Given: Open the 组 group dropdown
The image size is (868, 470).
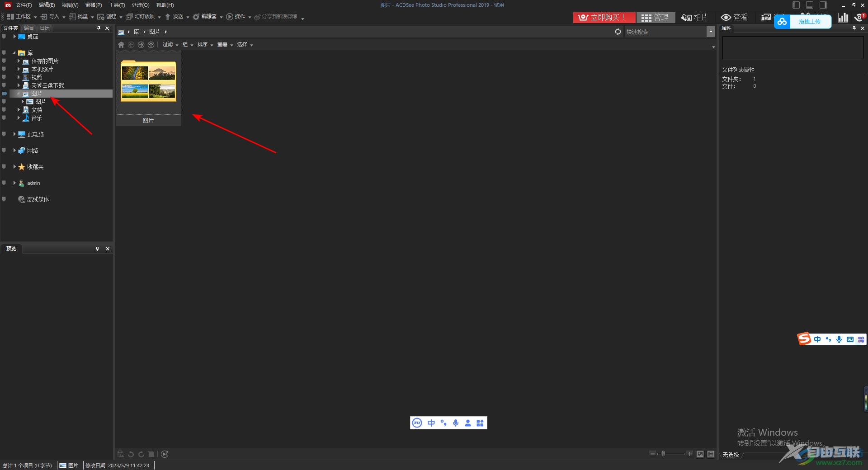Looking at the screenshot, I should (188, 45).
